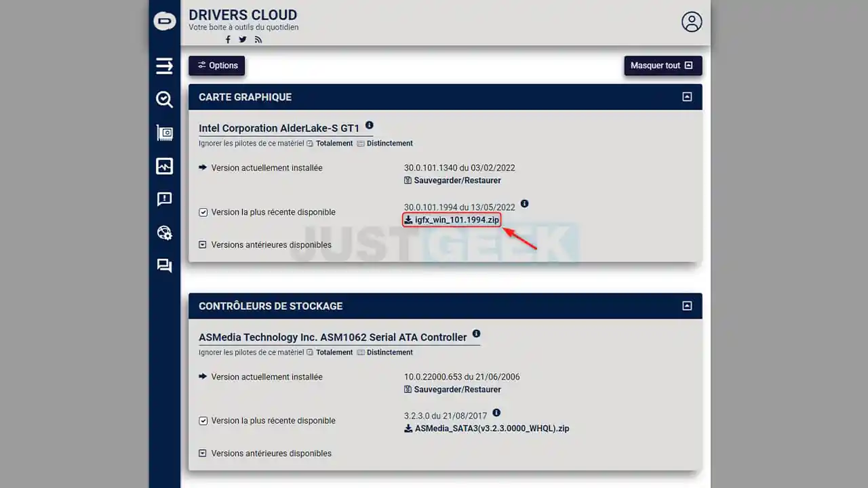This screenshot has height=488, width=868.
Task: Open the sidebar menu list icon
Action: (x=164, y=66)
